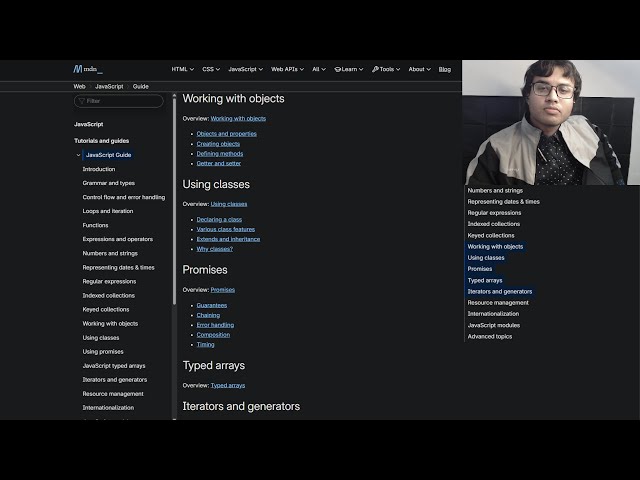
Task: Expand the All menu
Action: pos(319,69)
